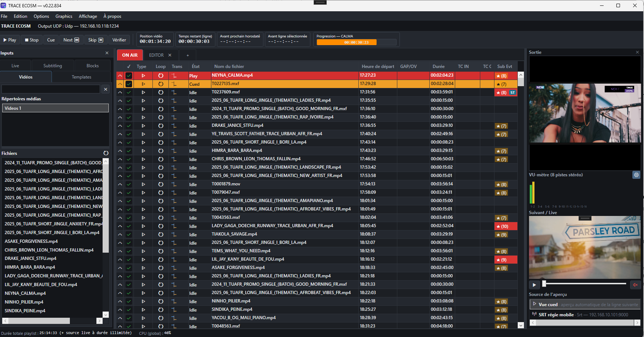Click the transition icon on the T0237609.mxf row

(x=174, y=92)
